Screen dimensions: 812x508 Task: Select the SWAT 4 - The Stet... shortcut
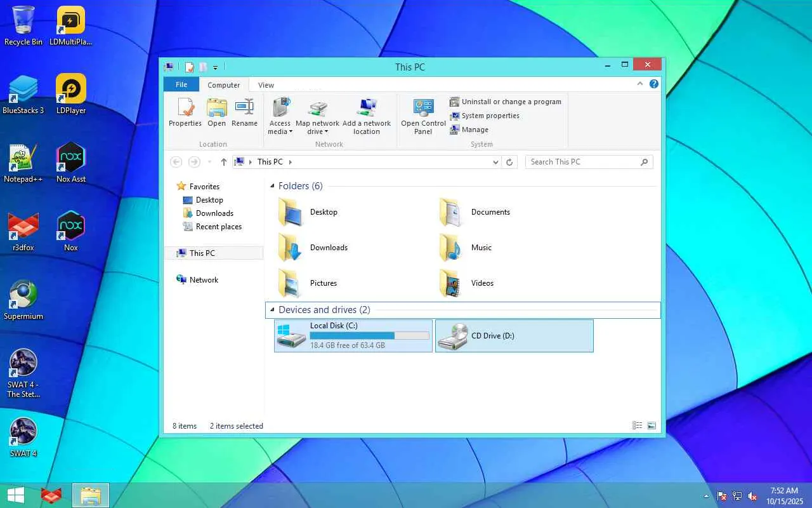pyautogui.click(x=23, y=373)
